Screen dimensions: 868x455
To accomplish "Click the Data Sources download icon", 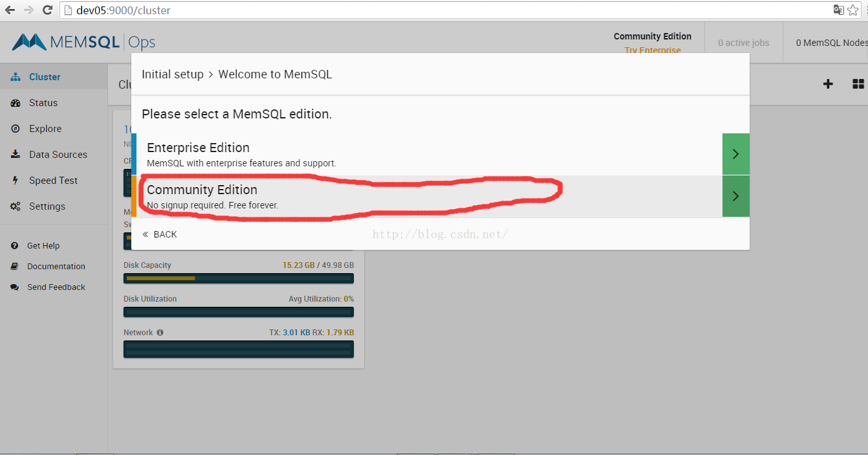I will tap(16, 155).
